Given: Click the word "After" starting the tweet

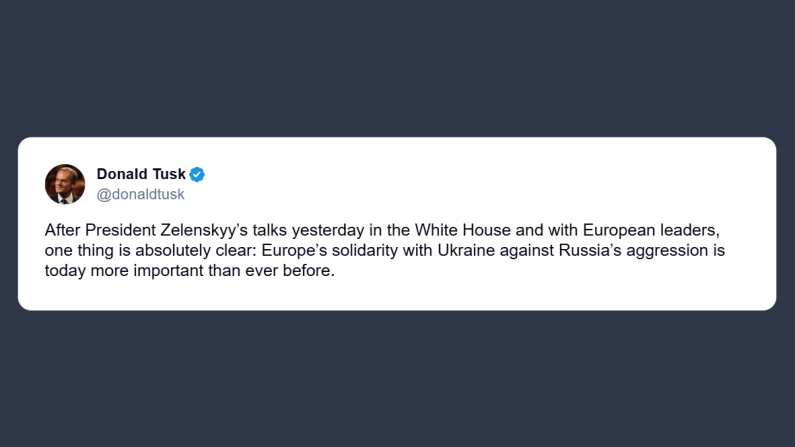Looking at the screenshot, I should tap(62, 229).
